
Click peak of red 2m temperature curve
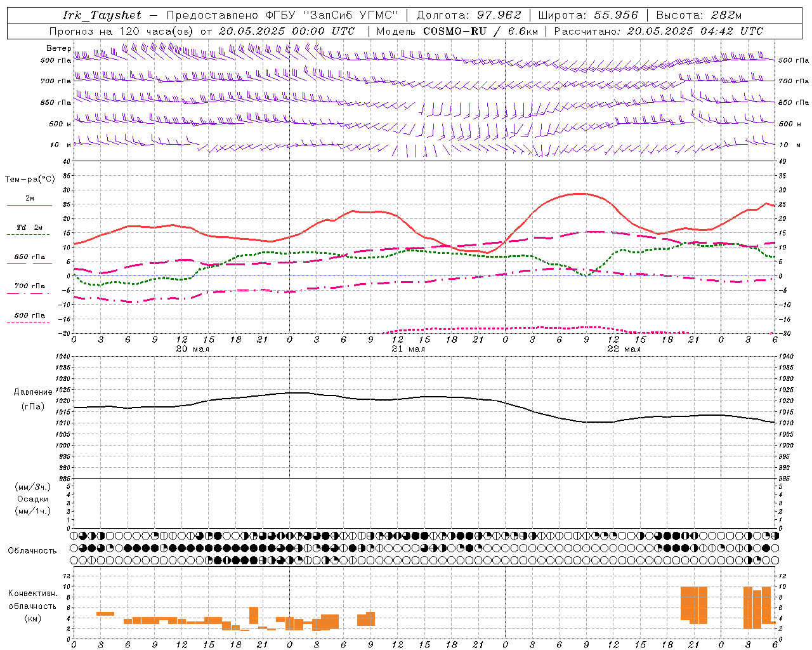[x=580, y=194]
